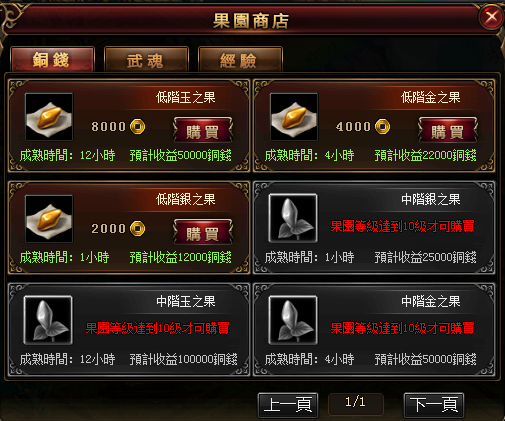
Task: Click the locked 中階銀之果 grey bud icon
Action: coord(293,218)
